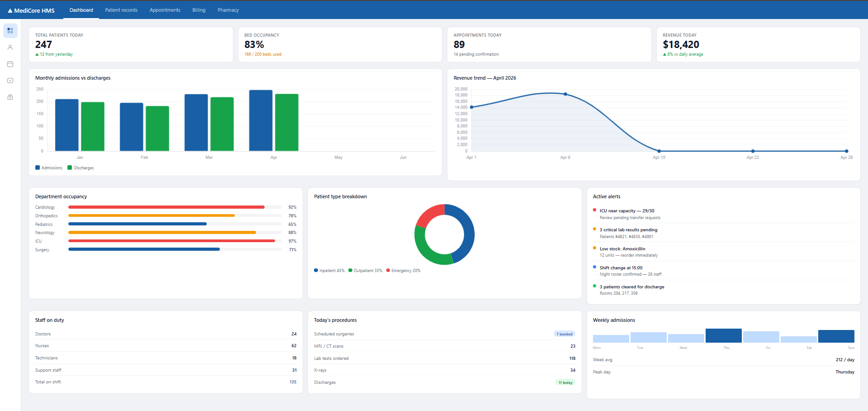Click the Thursday weekly admissions bar
This screenshot has height=411, width=868.
point(724,335)
